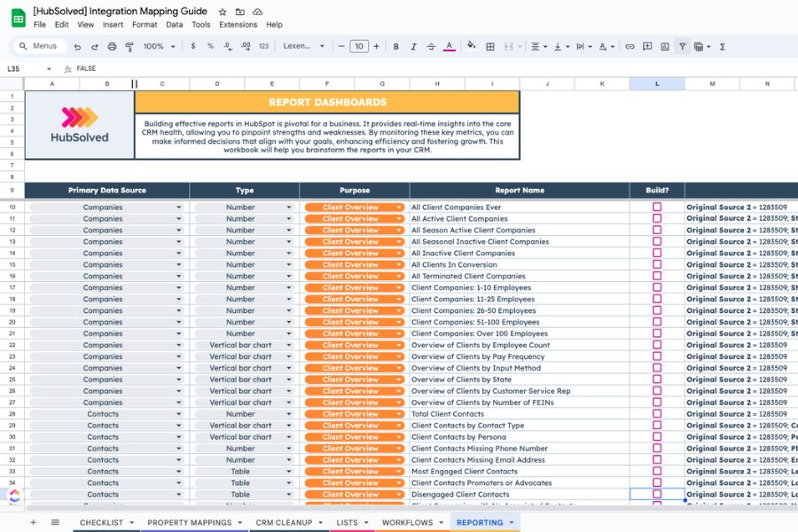
Task: Check Build box for All Clients In Conversion
Action: point(657,264)
